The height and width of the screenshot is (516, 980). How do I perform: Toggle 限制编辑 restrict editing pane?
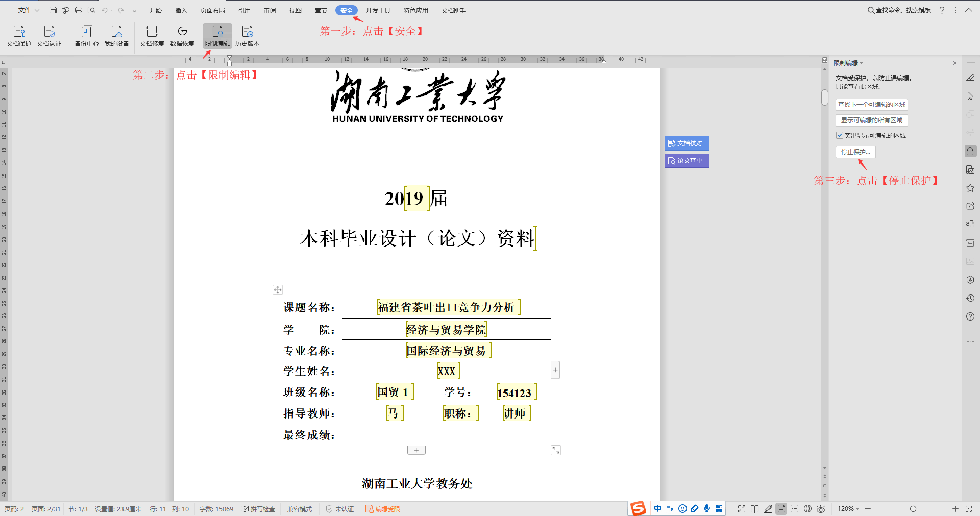[217, 36]
